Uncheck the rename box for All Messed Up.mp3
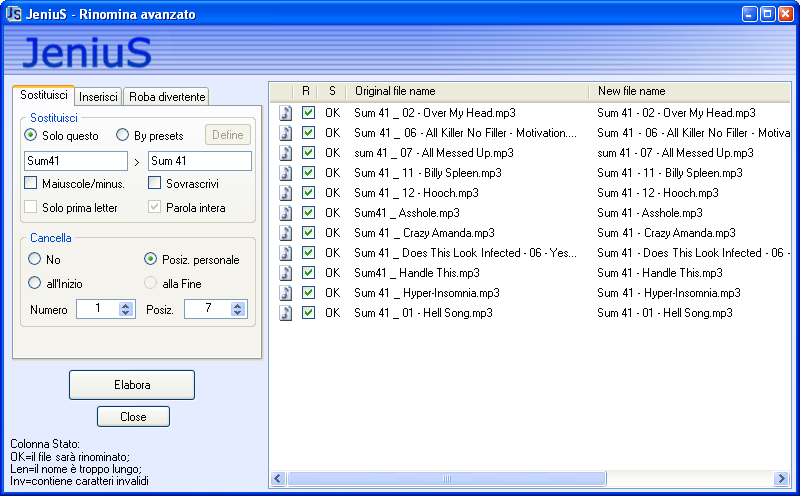 308,152
